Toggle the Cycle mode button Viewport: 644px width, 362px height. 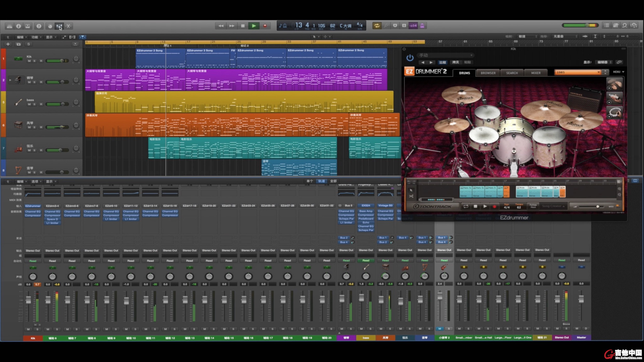click(x=377, y=26)
